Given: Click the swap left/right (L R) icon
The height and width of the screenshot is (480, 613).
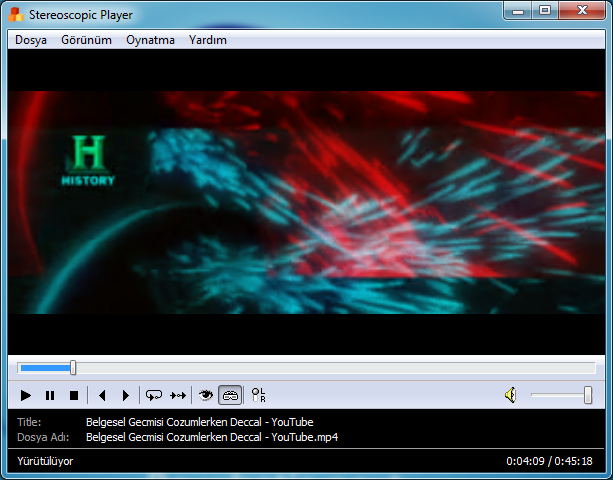Looking at the screenshot, I should (x=258, y=396).
